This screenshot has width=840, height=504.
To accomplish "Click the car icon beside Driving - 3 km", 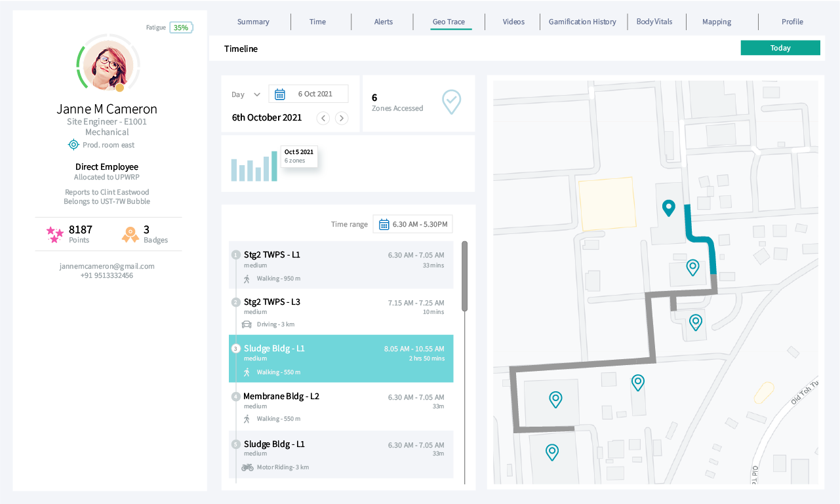I will pyautogui.click(x=247, y=324).
